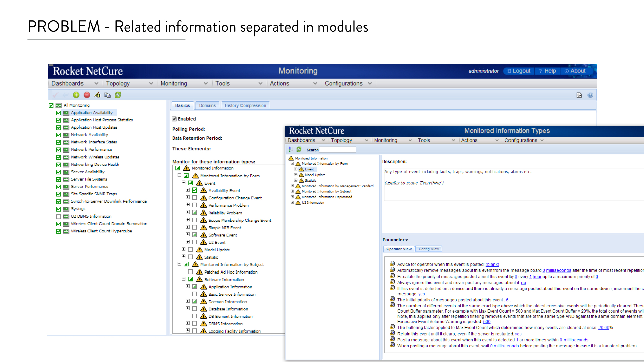Click the Network Availability monitor icon

[66, 135]
